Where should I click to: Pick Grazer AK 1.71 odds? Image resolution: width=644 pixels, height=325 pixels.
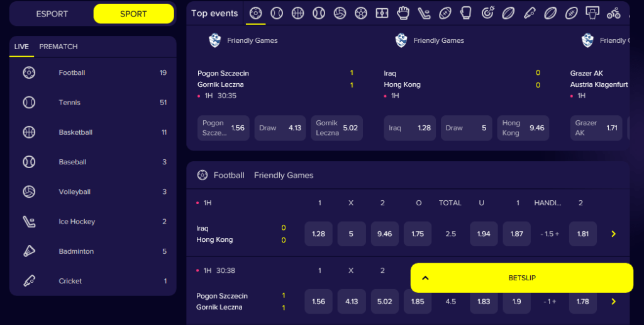pyautogui.click(x=596, y=128)
